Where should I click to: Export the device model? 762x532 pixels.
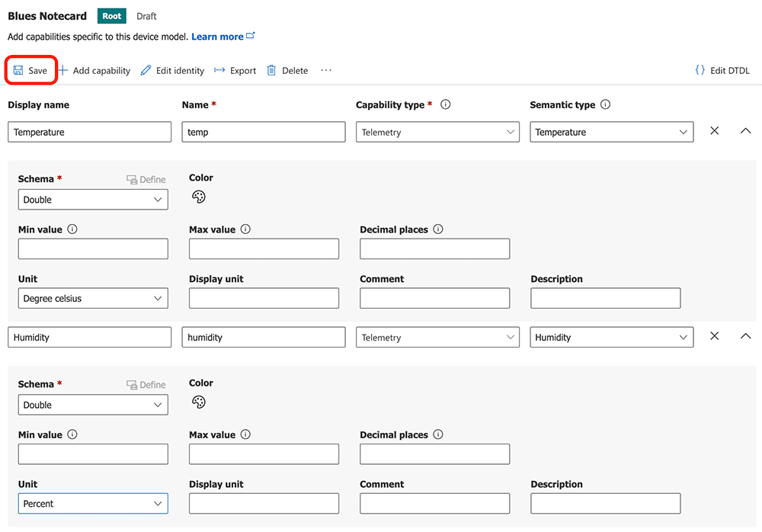(235, 71)
